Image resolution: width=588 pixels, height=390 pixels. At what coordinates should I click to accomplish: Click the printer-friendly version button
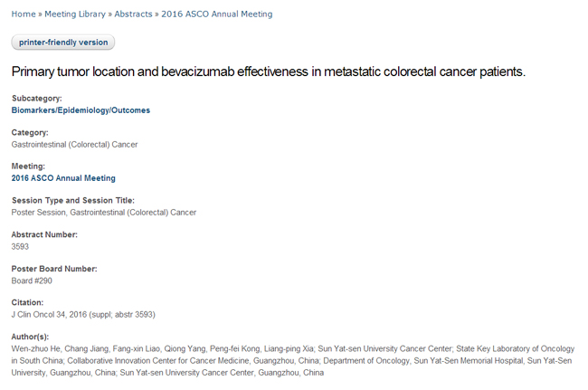63,43
